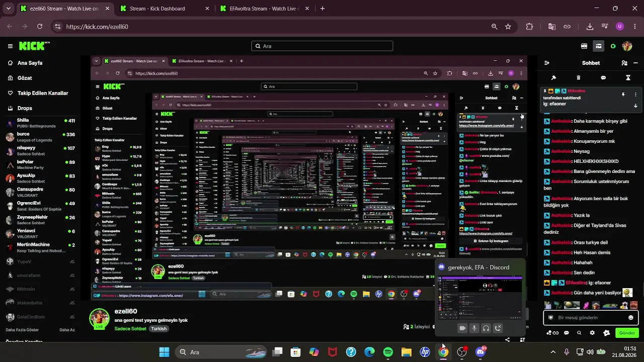Open the chat panel more options menu
This screenshot has height=362, width=644.
coord(636,63)
